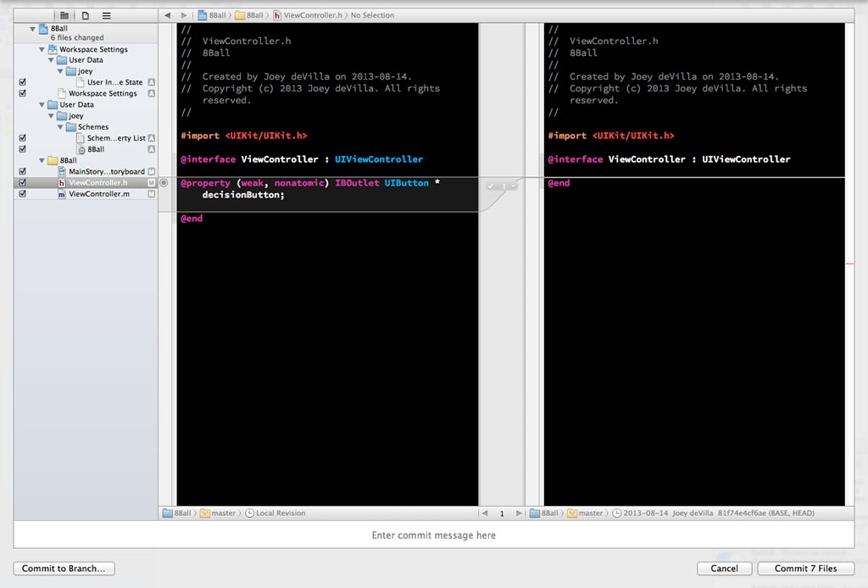Viewport: 868px width, 588px height.
Task: Select the MainStory...toryboard file row
Action: pyautogui.click(x=86, y=171)
